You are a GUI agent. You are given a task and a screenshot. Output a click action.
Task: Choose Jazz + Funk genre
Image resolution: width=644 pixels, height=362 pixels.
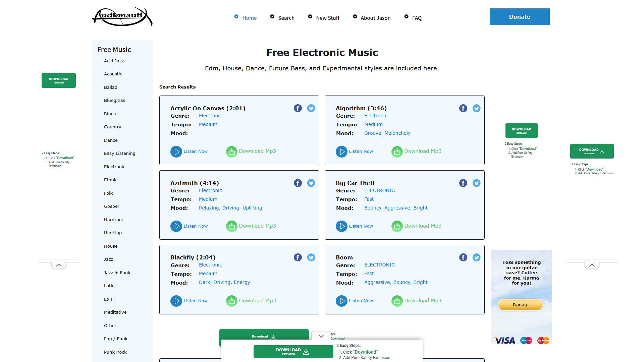pos(117,273)
